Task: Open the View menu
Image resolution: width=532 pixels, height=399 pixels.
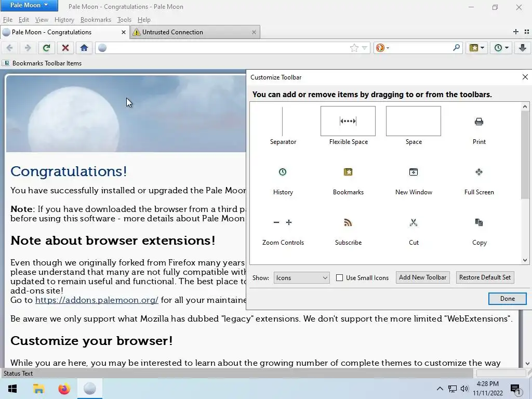Action: 42,20
